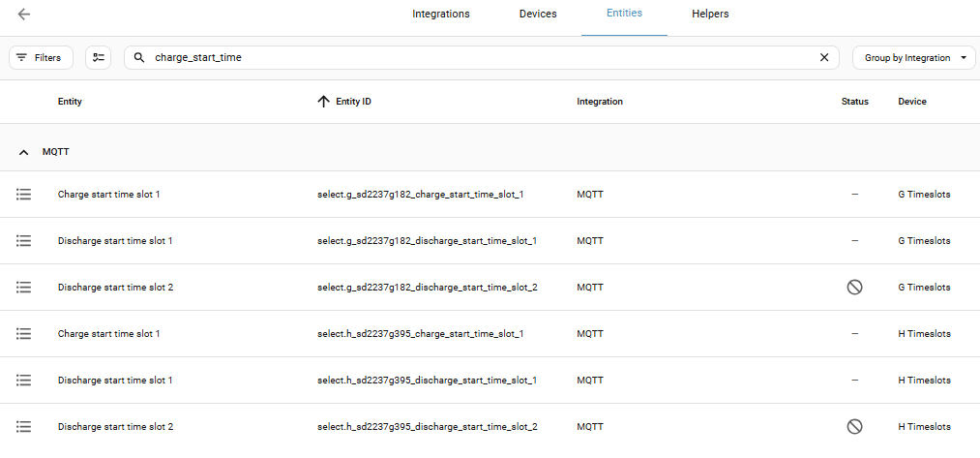Click MQTT integration cell in g charge slot 1 row
The height and width of the screenshot is (458, 980).
pyautogui.click(x=590, y=195)
